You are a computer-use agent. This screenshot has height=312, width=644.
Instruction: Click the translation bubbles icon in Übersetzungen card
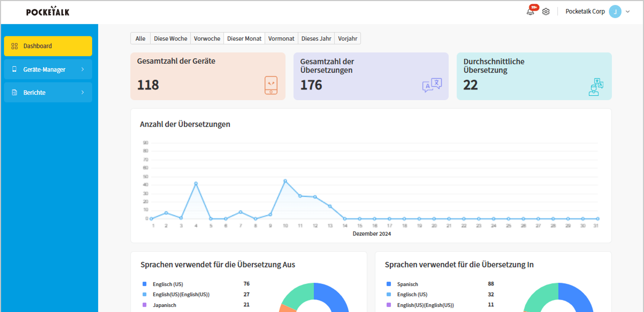click(432, 85)
